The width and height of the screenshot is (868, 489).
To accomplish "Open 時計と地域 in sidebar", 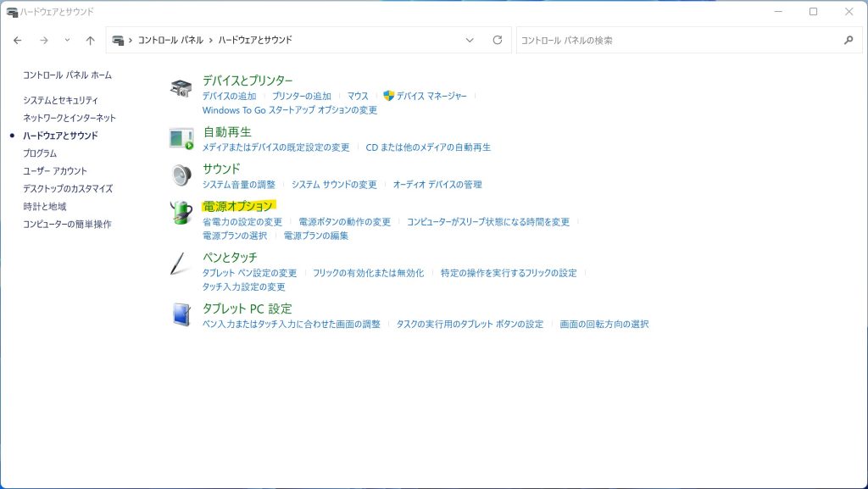I will pyautogui.click(x=44, y=206).
